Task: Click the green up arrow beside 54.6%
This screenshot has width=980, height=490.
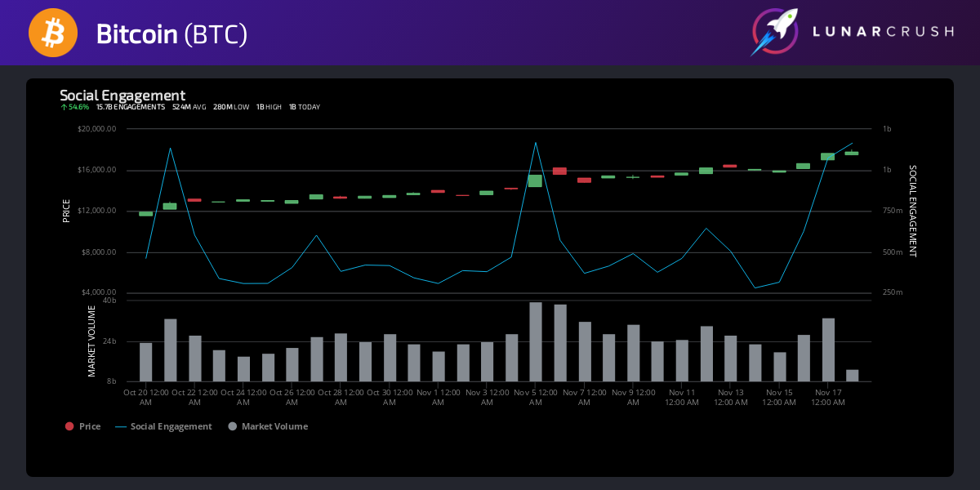Action: pyautogui.click(x=64, y=107)
